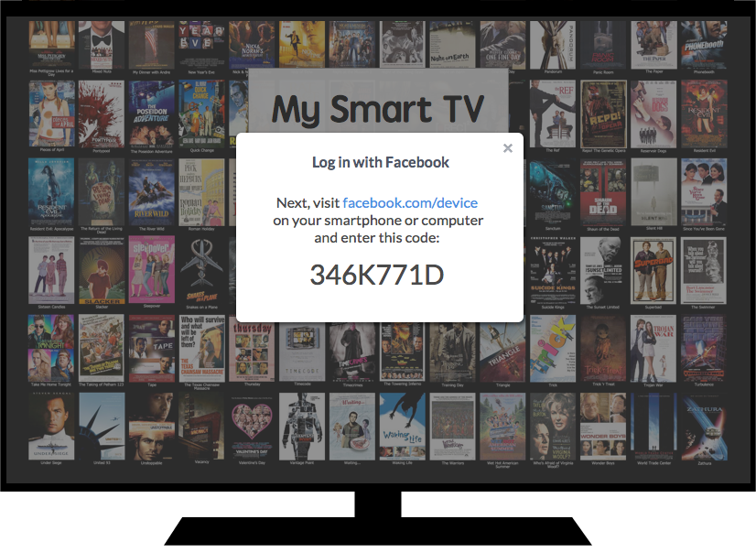
Task: Open the Valentine's Day poster
Action: pyautogui.click(x=252, y=427)
